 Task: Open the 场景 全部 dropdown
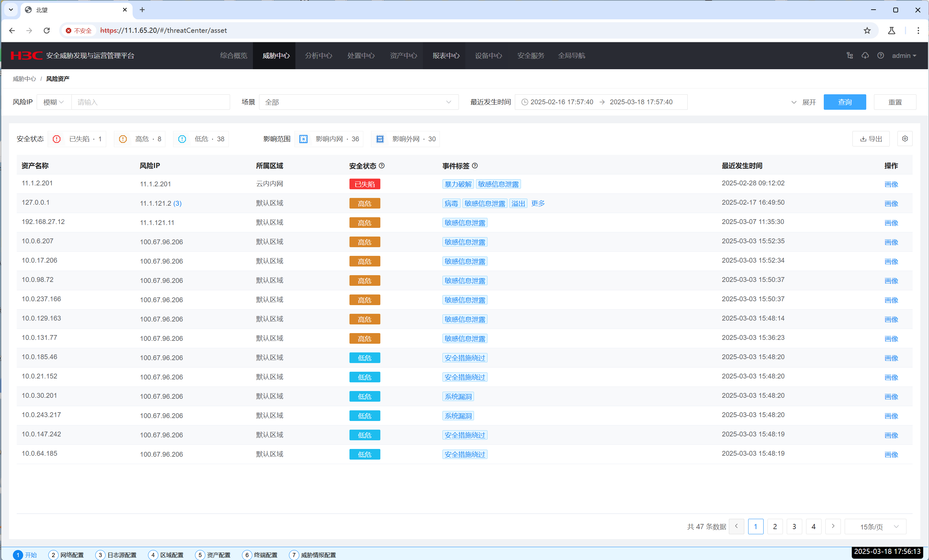coord(358,102)
